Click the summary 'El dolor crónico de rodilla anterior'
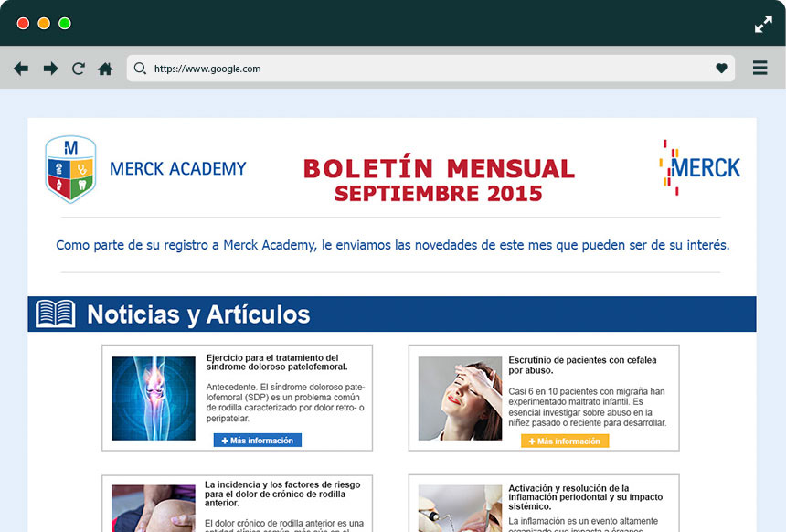This screenshot has width=786, height=532. [x=284, y=526]
